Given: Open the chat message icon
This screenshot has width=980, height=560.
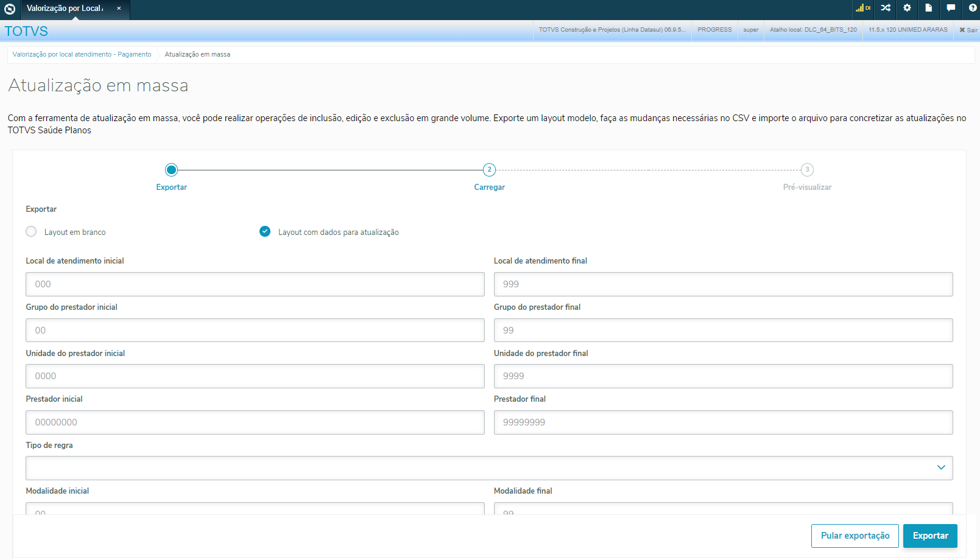Looking at the screenshot, I should pos(951,8).
